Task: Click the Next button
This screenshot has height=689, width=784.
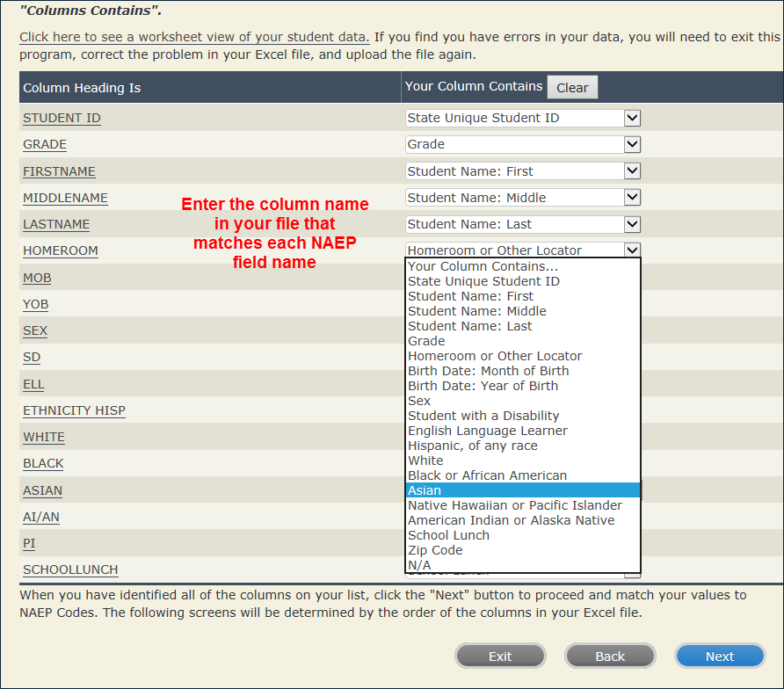Action: pos(720,656)
